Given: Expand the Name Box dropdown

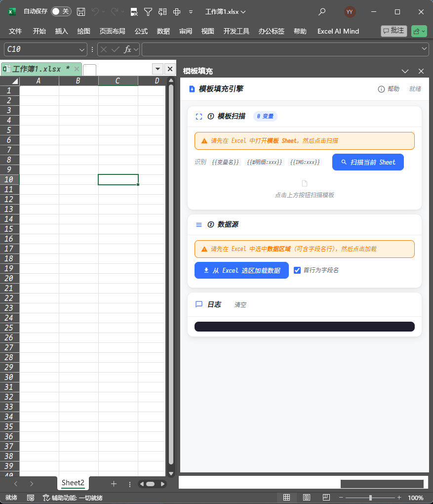Looking at the screenshot, I should [x=81, y=49].
